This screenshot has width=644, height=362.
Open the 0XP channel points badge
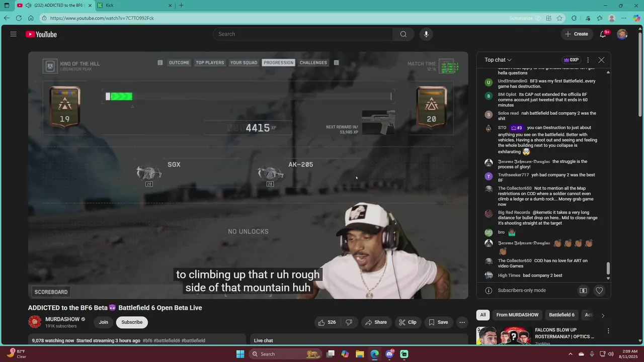[x=571, y=60]
